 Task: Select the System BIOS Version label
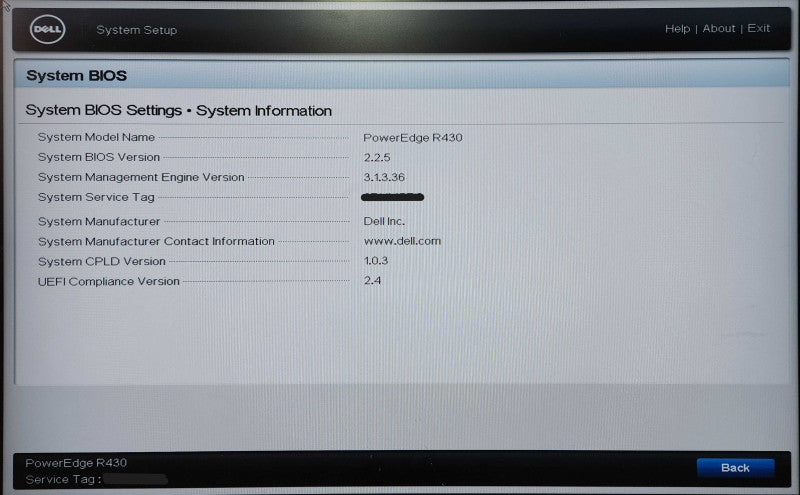(x=98, y=157)
